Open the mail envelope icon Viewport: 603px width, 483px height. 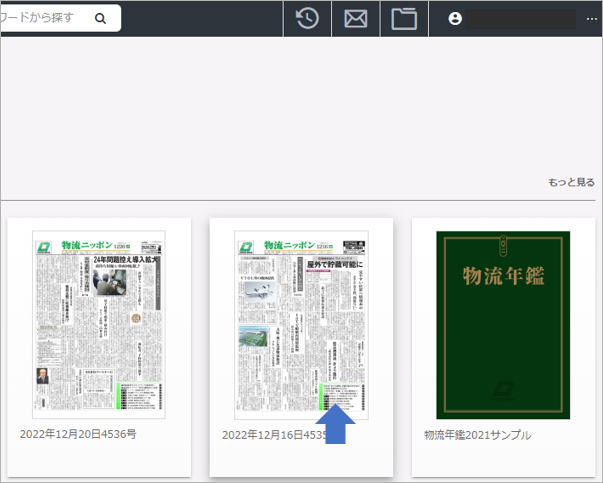point(356,18)
